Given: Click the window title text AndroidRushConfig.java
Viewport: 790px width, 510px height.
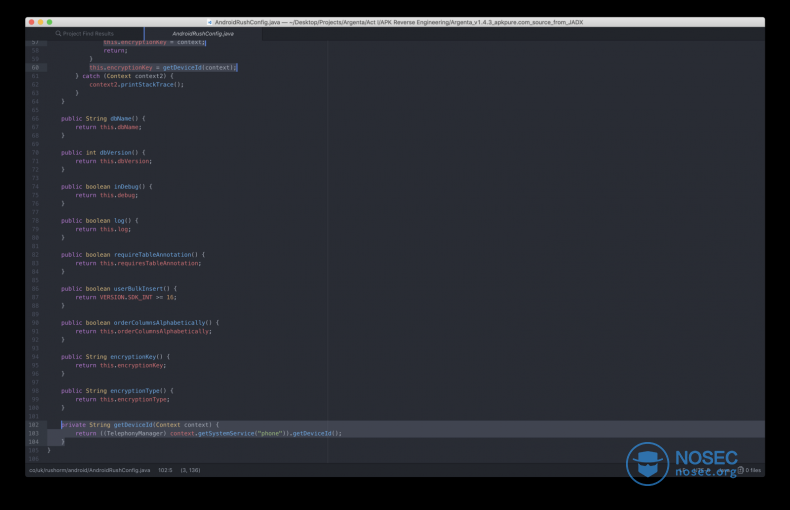Looking at the screenshot, I should [x=247, y=22].
